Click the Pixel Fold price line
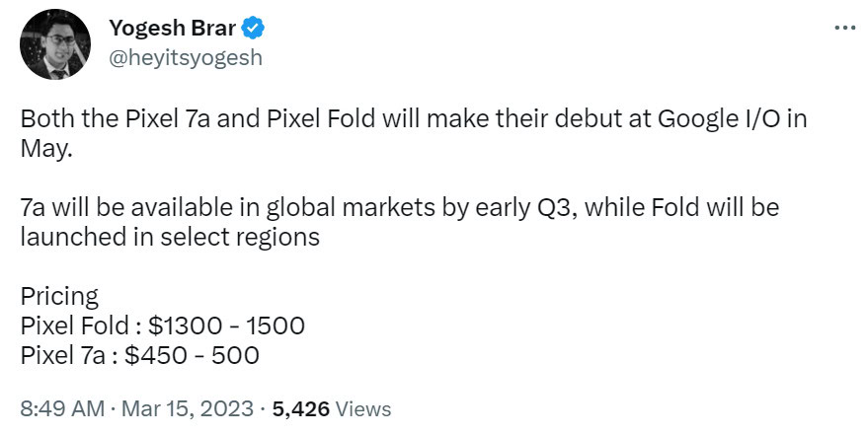This screenshot has height=435, width=868. (162, 325)
